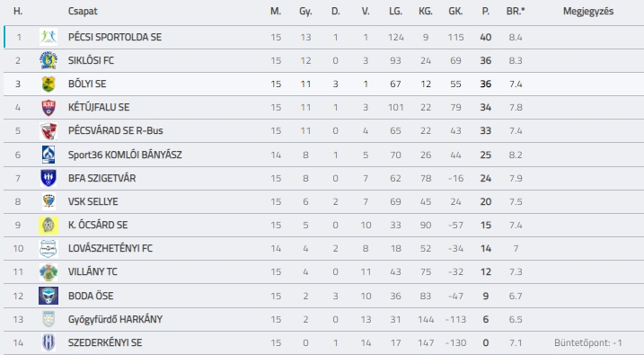
Task: Open the BÓLYI SE club badge
Action: tap(49, 84)
